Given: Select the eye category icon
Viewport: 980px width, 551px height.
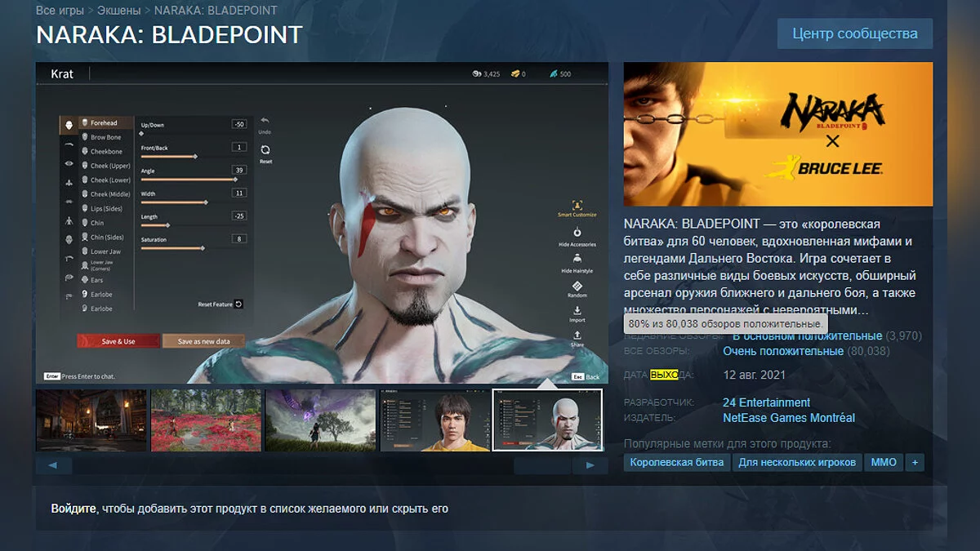Looking at the screenshot, I should [x=69, y=163].
